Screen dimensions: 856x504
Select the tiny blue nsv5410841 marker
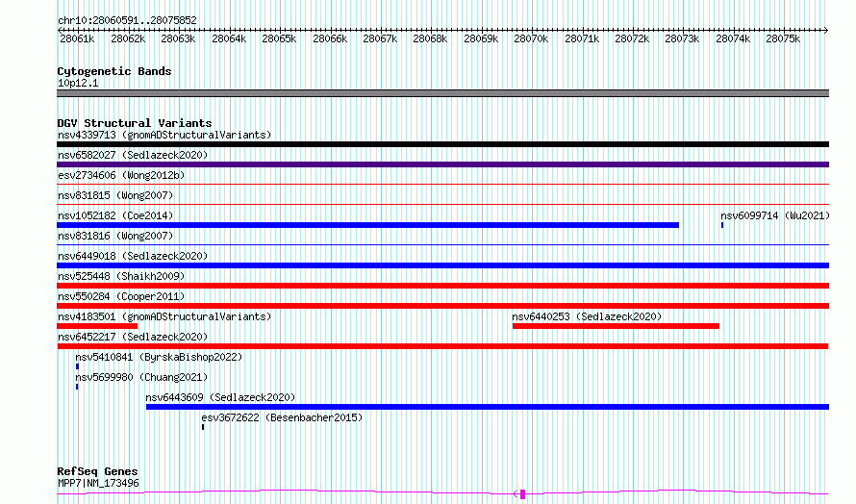pyautogui.click(x=78, y=366)
